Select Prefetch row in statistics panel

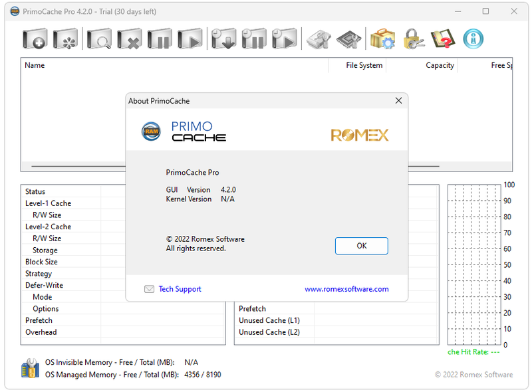point(336,308)
